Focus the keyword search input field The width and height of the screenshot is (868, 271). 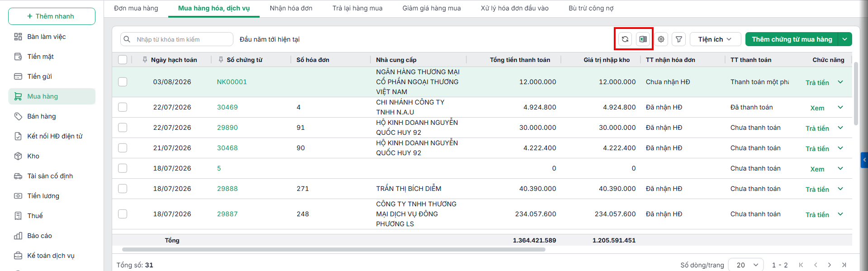pyautogui.click(x=176, y=39)
